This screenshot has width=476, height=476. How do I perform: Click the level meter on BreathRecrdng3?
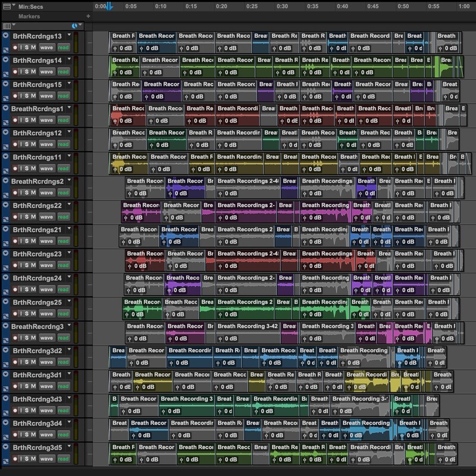(75, 332)
